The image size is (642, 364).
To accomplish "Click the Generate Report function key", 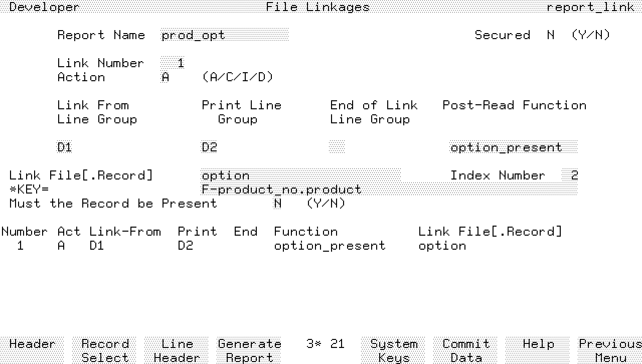I will (249, 350).
